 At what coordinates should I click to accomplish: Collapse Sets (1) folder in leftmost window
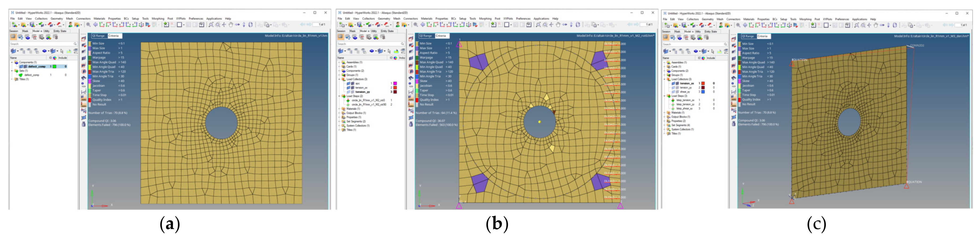pyautogui.click(x=12, y=71)
